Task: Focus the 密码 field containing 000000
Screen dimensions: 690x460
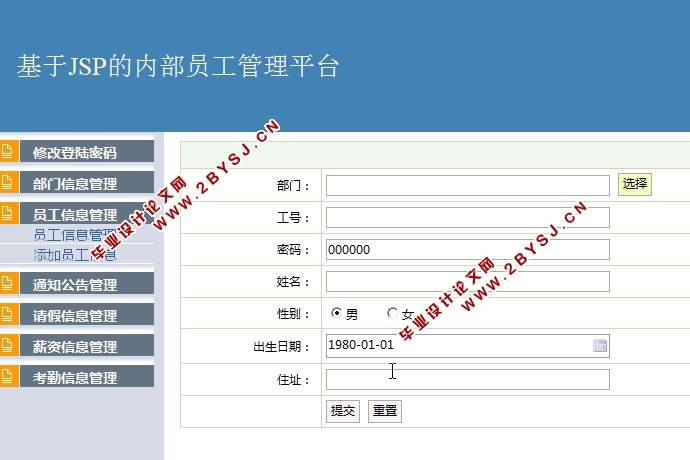Action: [468, 250]
